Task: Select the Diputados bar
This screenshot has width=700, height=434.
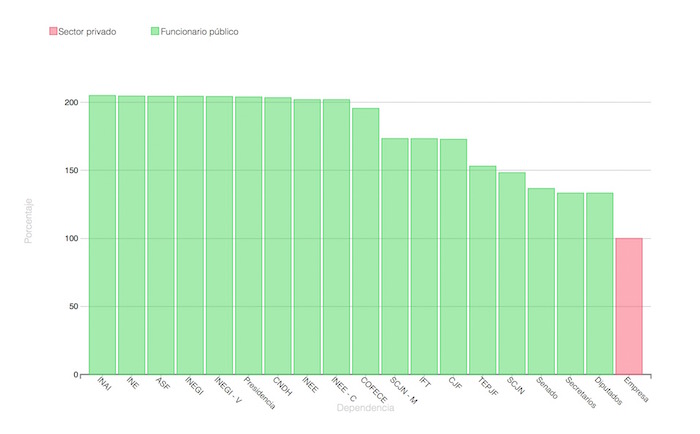Action: click(x=599, y=284)
